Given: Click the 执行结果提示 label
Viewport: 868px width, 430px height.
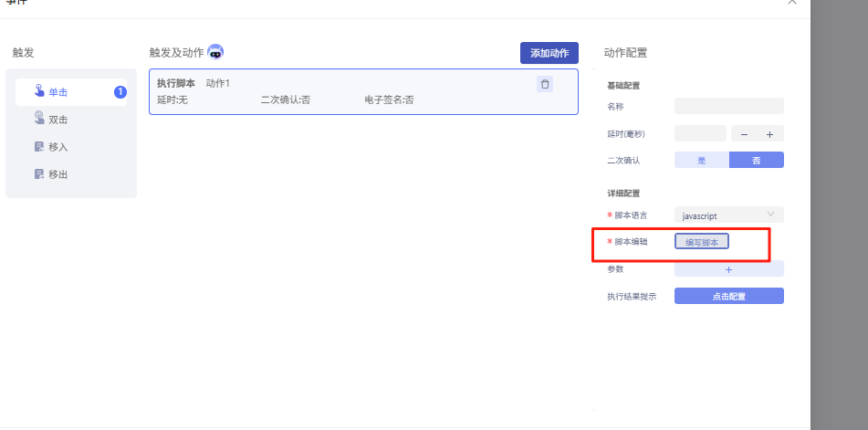Looking at the screenshot, I should 632,296.
